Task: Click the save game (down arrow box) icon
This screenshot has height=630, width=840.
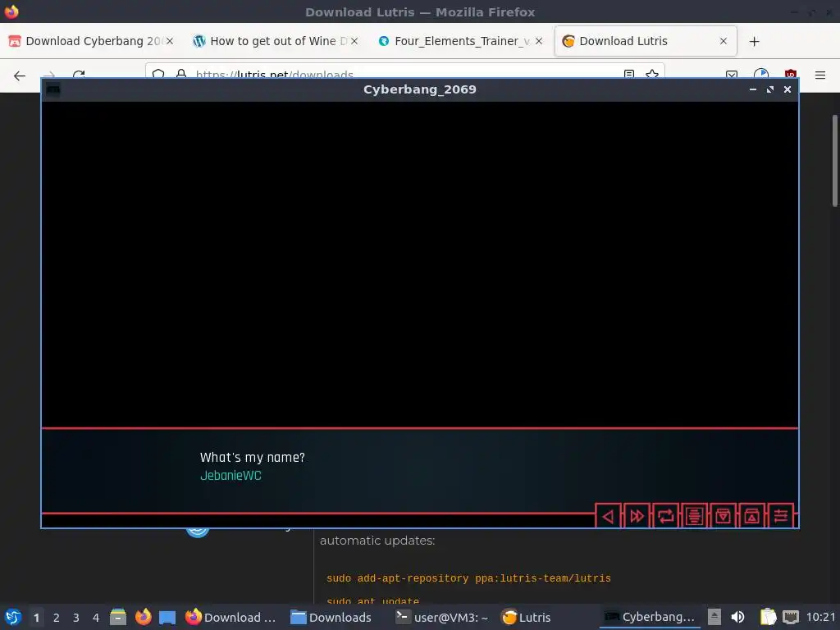Action: click(724, 516)
